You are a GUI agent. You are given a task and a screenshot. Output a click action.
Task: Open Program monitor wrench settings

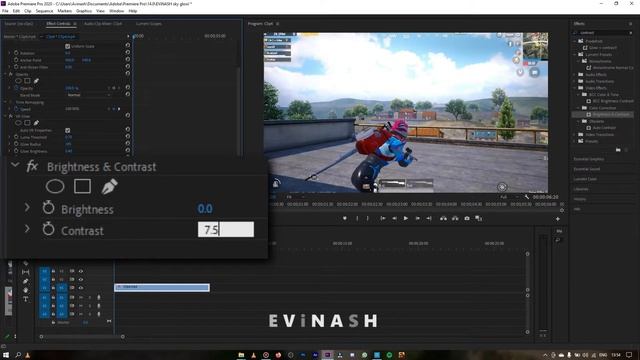point(527,197)
